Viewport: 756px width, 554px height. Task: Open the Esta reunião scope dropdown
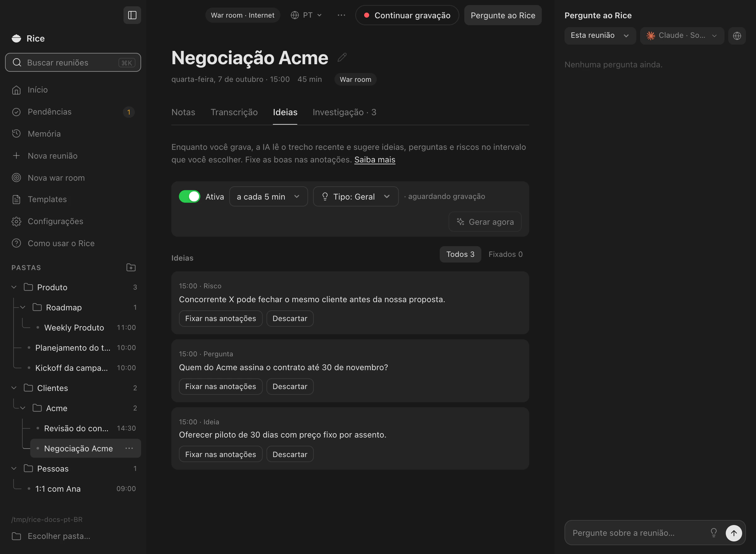(x=600, y=36)
